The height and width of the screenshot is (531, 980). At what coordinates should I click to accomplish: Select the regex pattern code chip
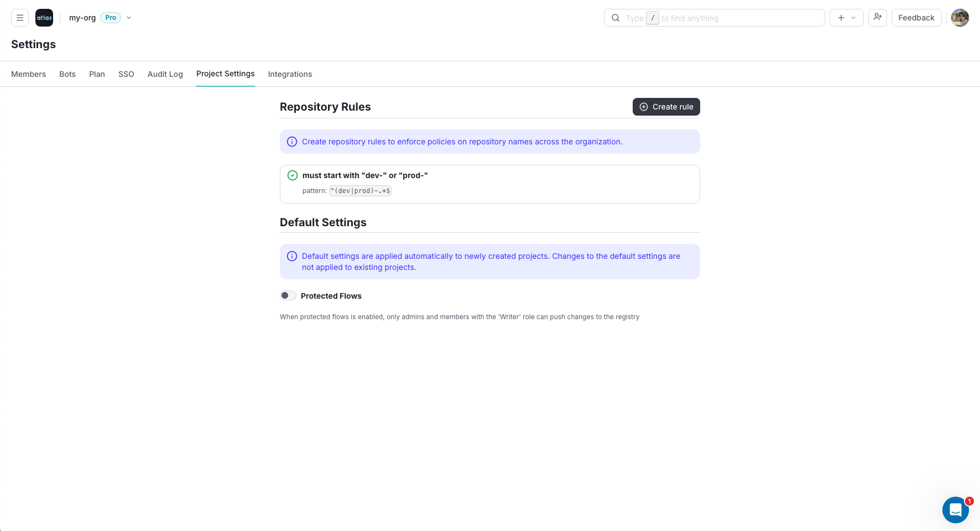click(360, 190)
